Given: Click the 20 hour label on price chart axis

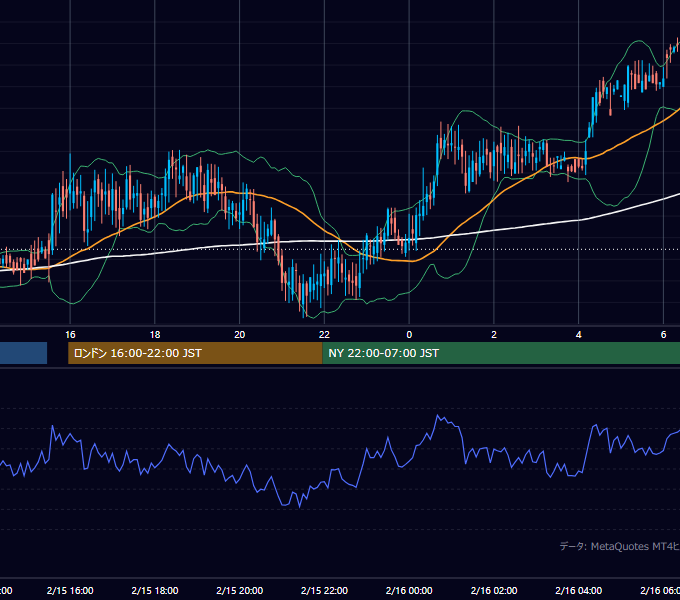Looking at the screenshot, I should pyautogui.click(x=239, y=334).
